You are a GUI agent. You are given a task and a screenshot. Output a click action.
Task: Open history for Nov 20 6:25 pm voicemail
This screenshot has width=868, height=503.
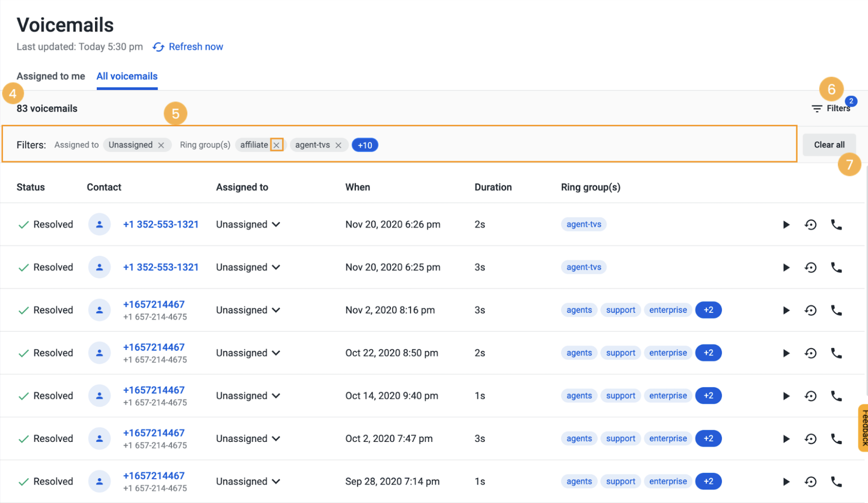(811, 268)
